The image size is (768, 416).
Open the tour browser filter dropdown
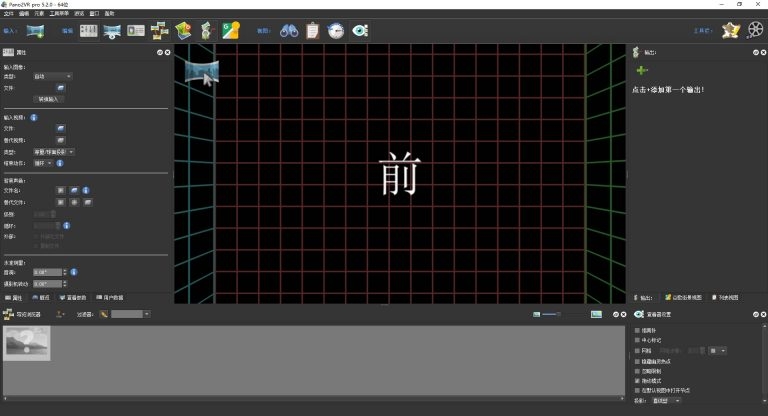tap(131, 314)
